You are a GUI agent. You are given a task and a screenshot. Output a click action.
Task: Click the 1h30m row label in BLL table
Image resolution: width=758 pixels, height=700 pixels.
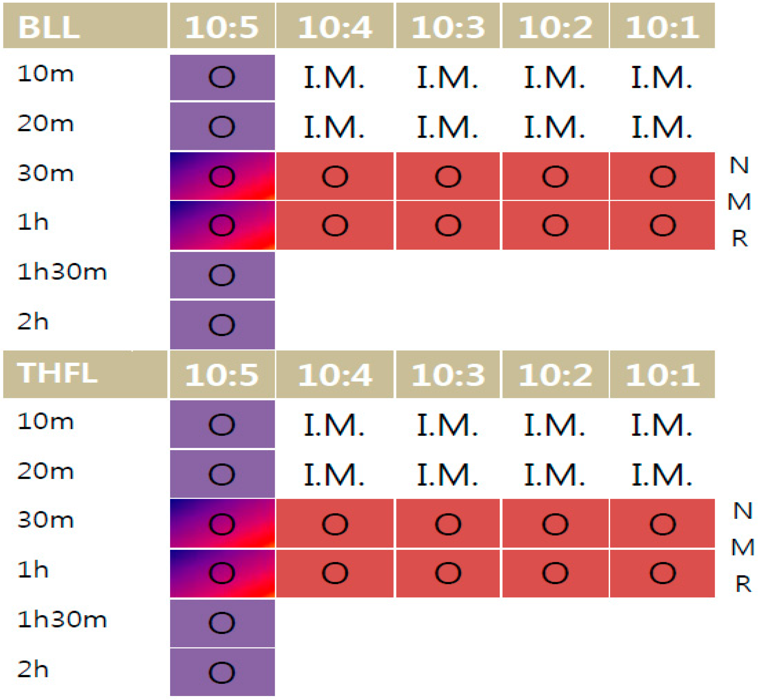62,272
